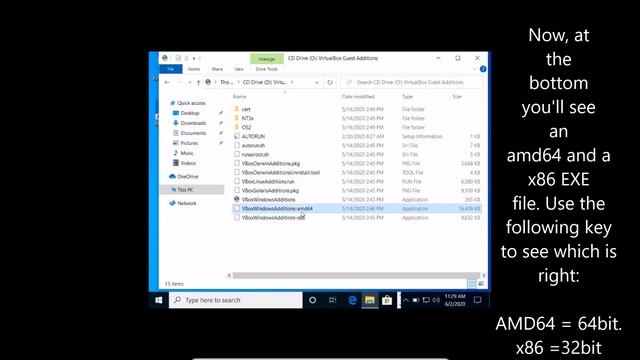The height and width of the screenshot is (360, 640).
Task: Click the CD drive icon in title bar
Action: tap(164, 58)
